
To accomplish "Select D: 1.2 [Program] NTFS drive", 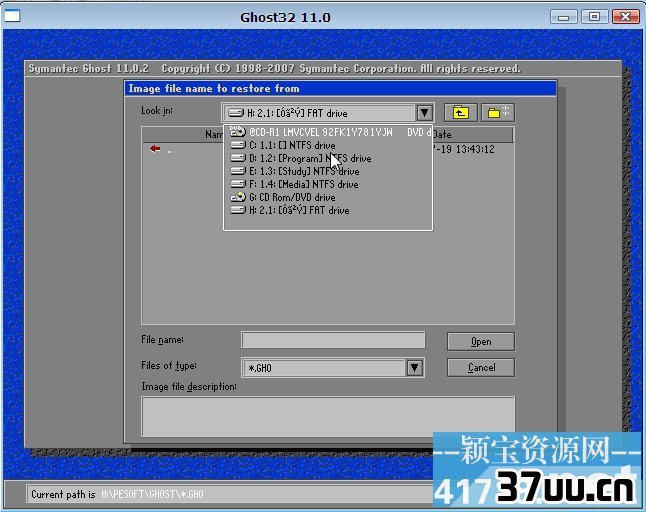I will (328, 158).
